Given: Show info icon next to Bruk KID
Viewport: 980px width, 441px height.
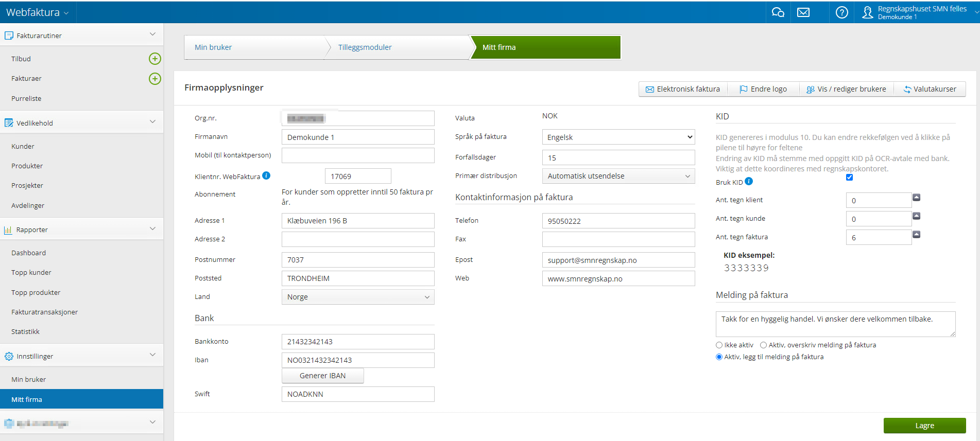Looking at the screenshot, I should coord(749,181).
